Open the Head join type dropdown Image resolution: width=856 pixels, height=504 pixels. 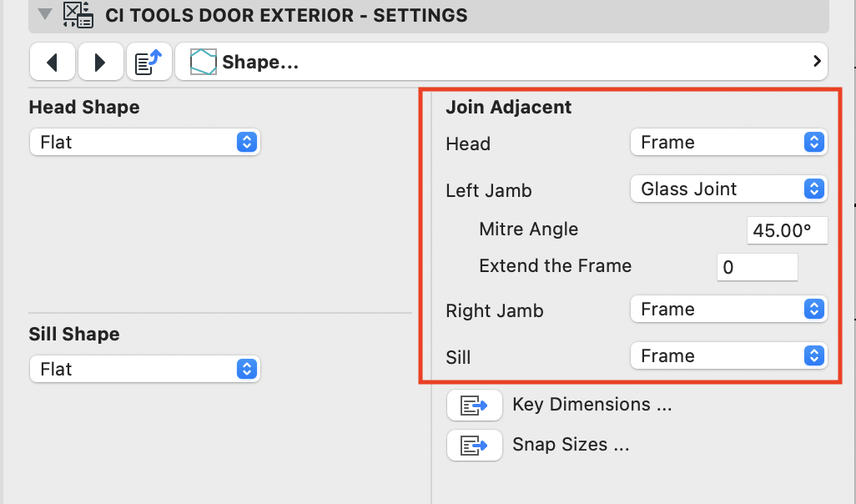(728, 142)
